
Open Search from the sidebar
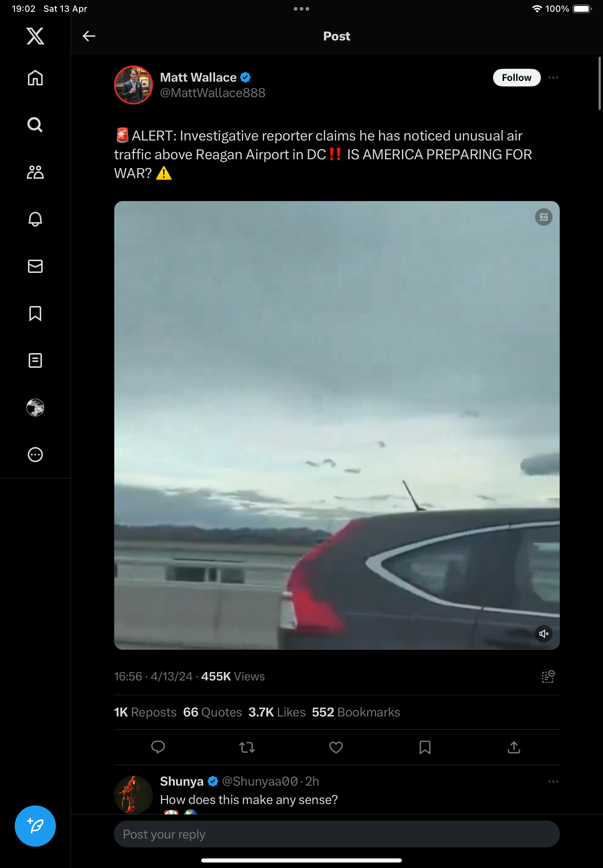click(x=35, y=125)
